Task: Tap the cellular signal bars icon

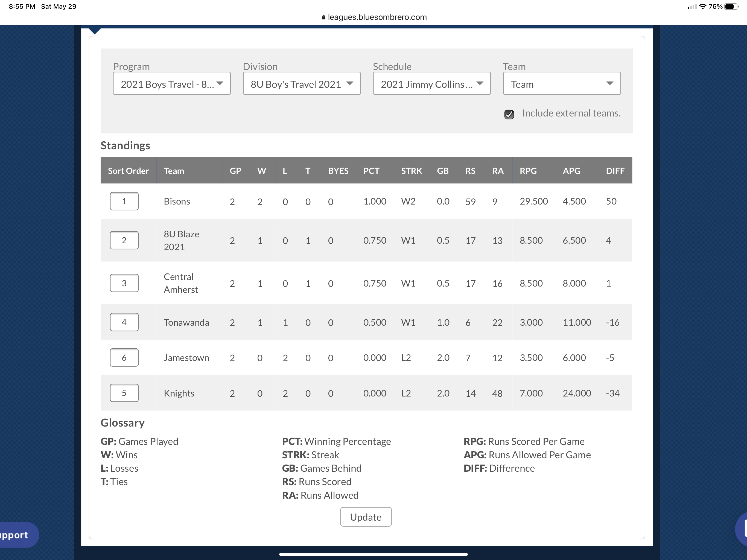Action: pyautogui.click(x=691, y=6)
